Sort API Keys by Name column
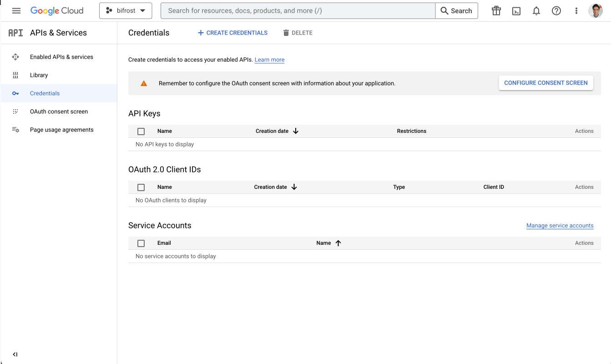Image resolution: width=611 pixels, height=364 pixels. (165, 131)
